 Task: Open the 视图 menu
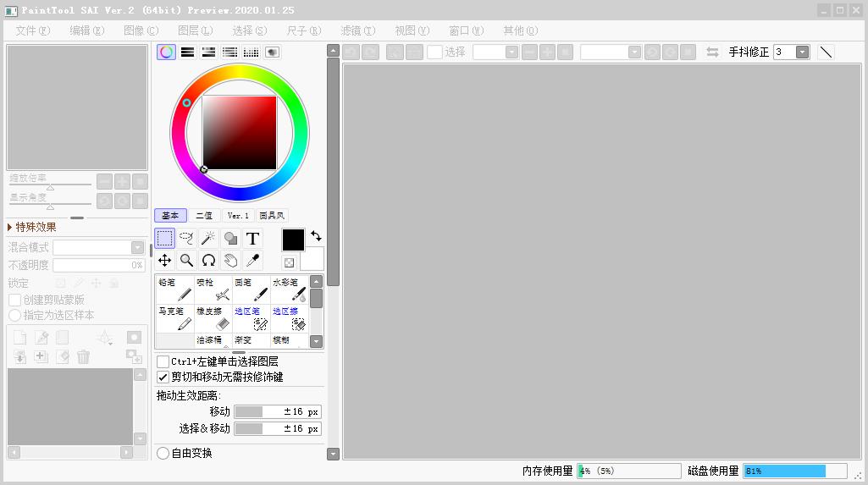412,30
